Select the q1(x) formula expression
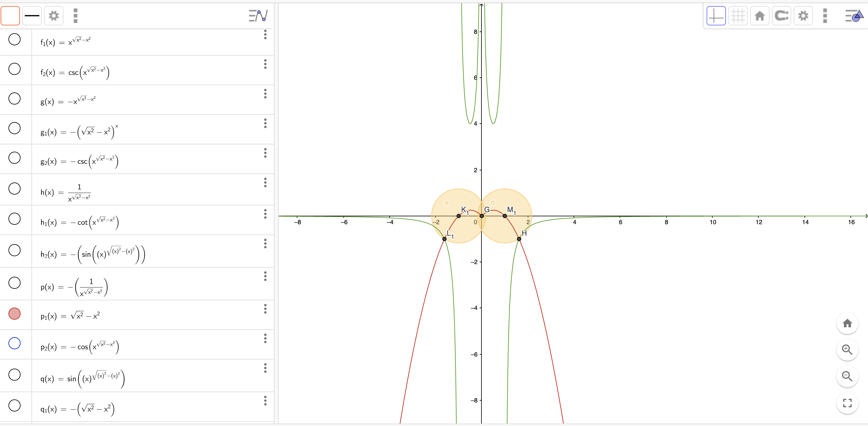Viewport: 868px width, 426px height. pos(77,409)
